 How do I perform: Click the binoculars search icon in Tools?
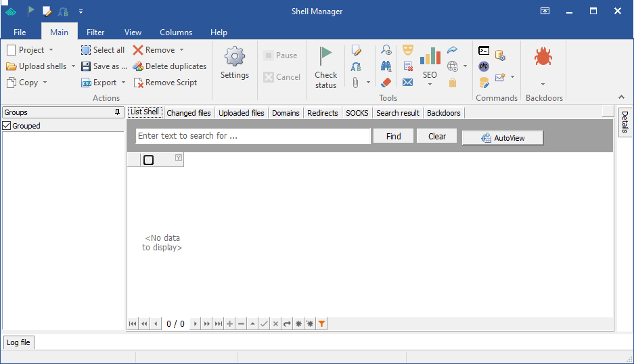(x=386, y=66)
